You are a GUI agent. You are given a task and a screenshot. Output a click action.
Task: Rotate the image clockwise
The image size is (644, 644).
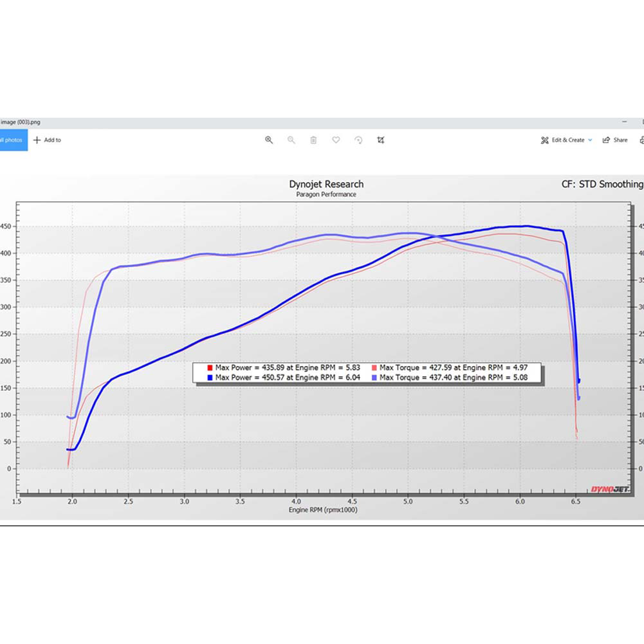coord(358,140)
